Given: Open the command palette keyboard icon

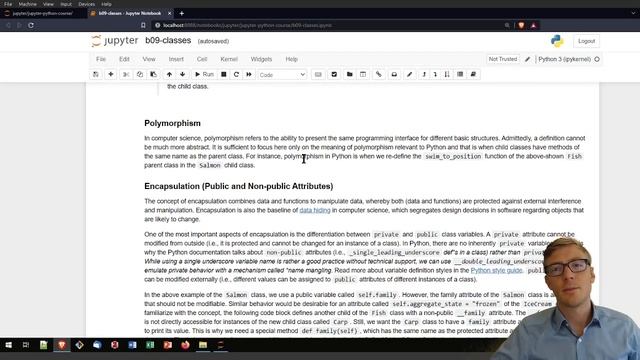Looking at the screenshot, I should point(318,74).
